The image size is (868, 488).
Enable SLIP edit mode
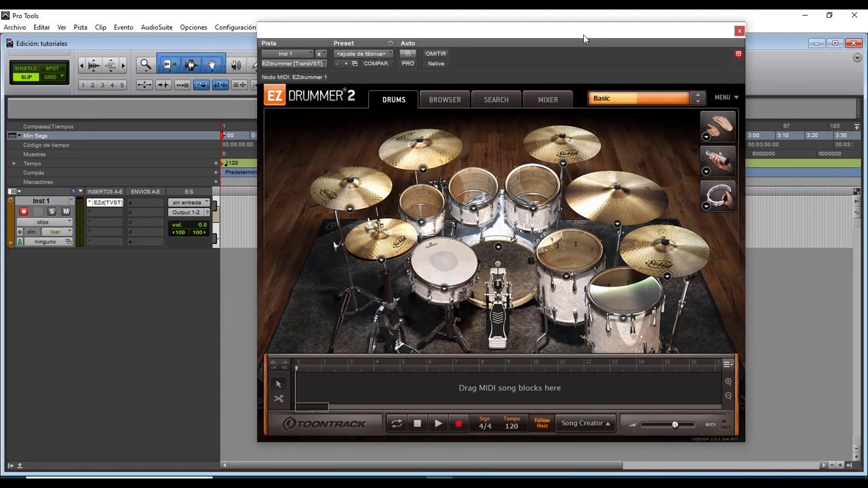pyautogui.click(x=26, y=77)
